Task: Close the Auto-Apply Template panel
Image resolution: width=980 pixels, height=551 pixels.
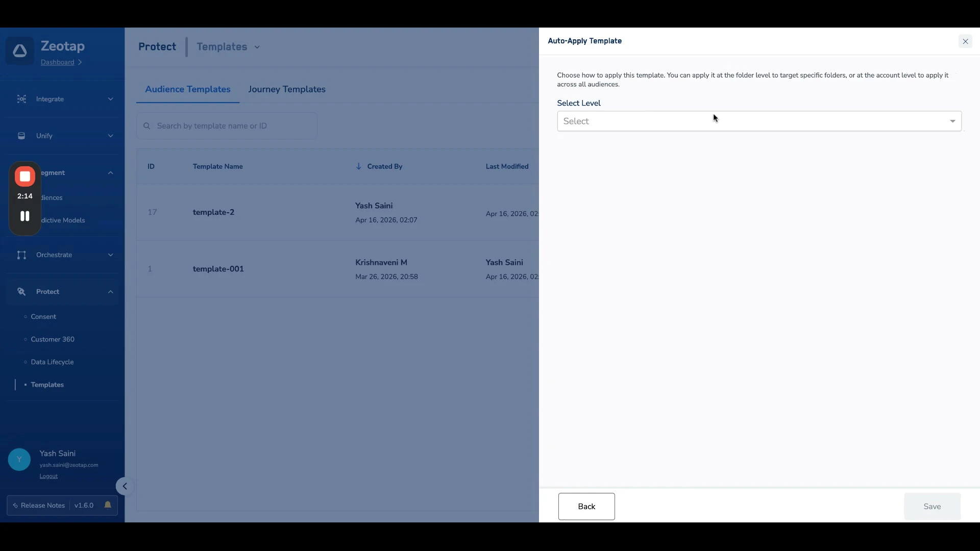Action: coord(965,41)
